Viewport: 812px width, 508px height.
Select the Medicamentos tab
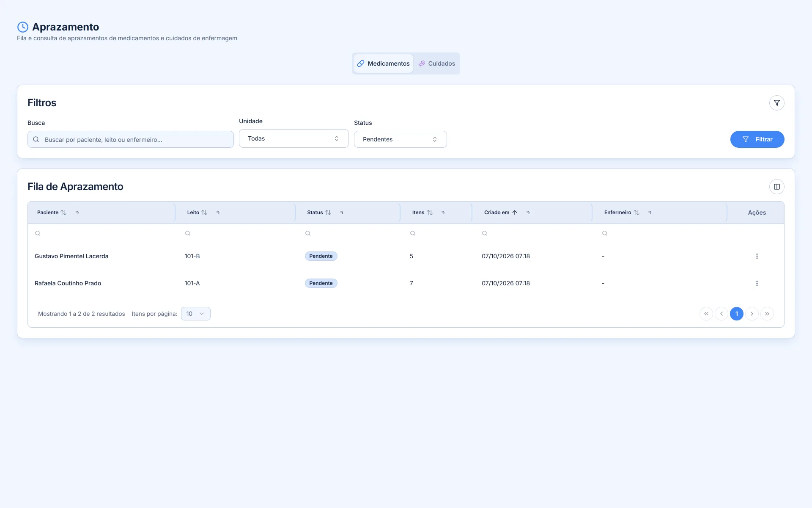coord(383,63)
